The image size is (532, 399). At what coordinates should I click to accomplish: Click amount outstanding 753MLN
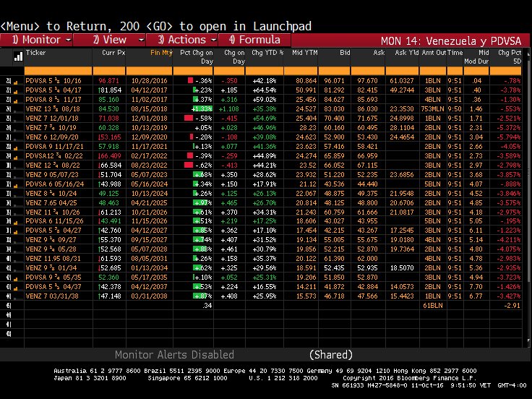pos(433,109)
